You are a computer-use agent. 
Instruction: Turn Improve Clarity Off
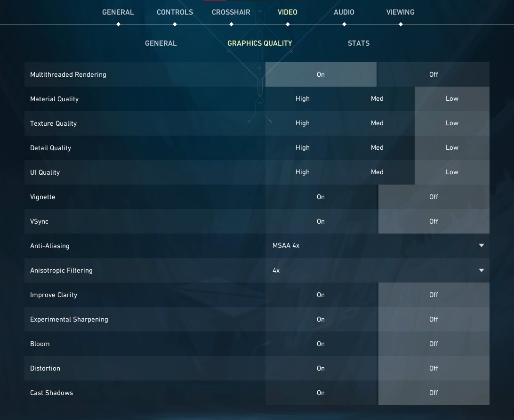[434, 295]
